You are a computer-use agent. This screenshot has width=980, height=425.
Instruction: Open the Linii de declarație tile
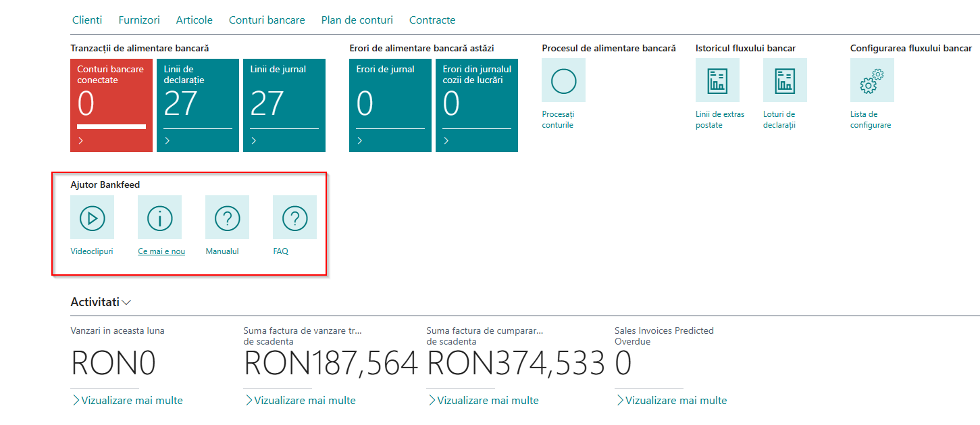point(198,105)
